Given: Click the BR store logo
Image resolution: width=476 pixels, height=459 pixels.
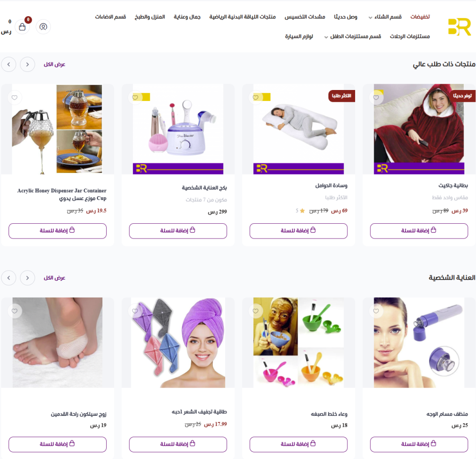Looking at the screenshot, I should point(459,27).
